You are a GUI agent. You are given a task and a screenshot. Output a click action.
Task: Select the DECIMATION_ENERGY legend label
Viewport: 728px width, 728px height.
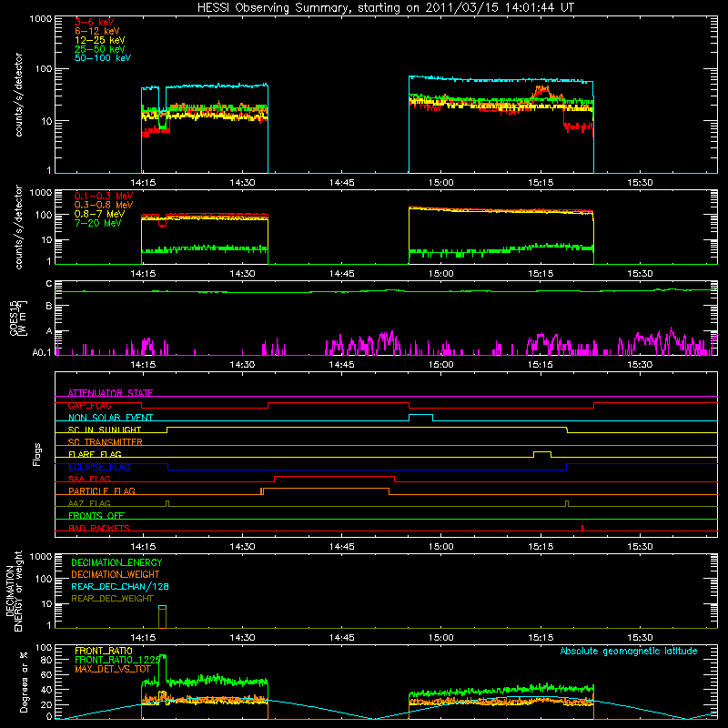coord(116,562)
